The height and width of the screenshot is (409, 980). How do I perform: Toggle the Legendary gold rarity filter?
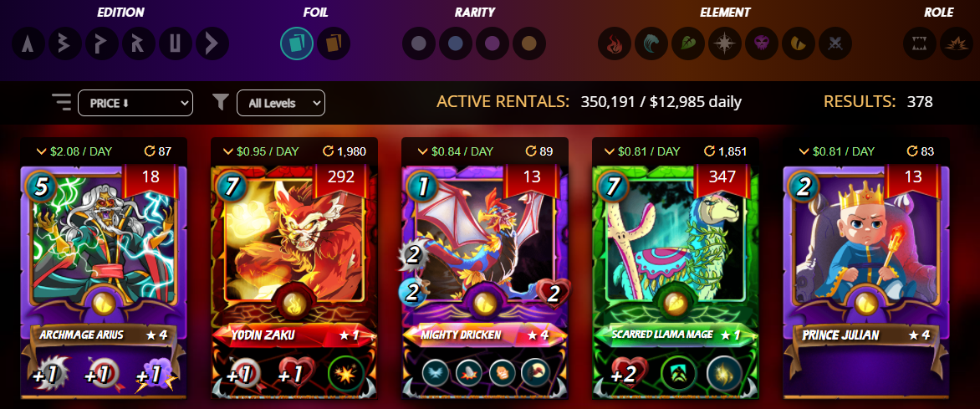click(529, 43)
